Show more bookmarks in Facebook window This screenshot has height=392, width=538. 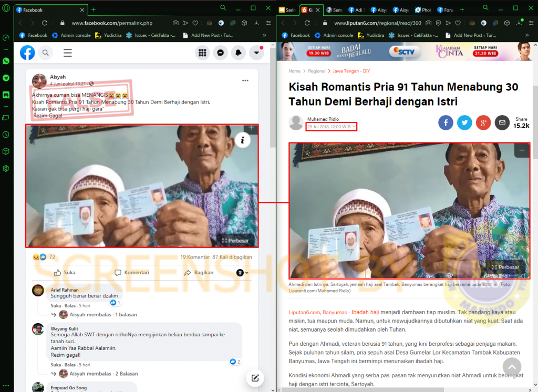pos(264,35)
